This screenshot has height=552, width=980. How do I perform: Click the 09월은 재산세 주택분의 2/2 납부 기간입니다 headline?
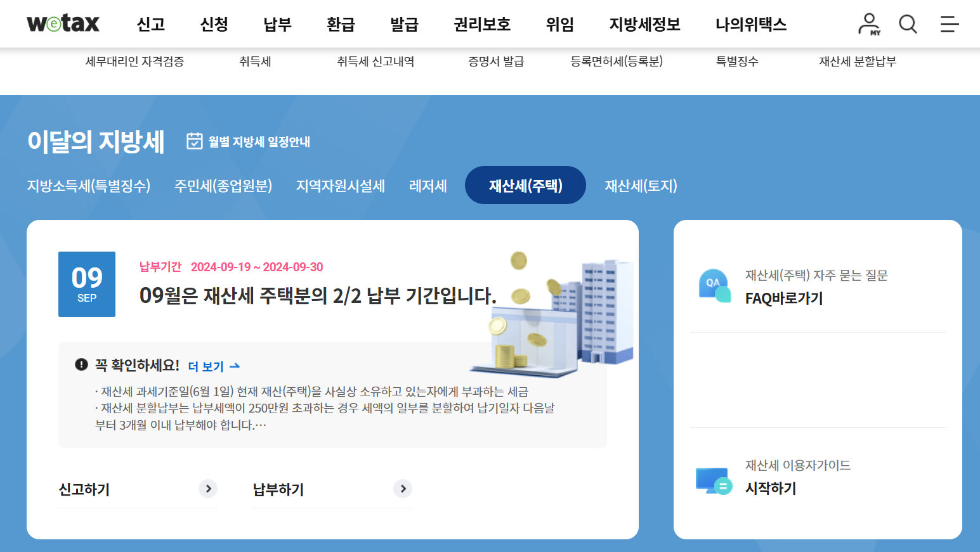pyautogui.click(x=318, y=295)
